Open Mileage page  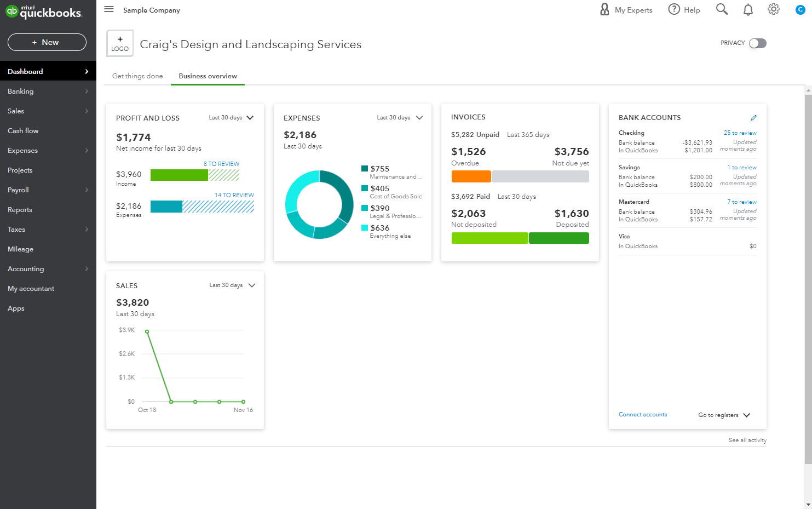tap(48, 249)
